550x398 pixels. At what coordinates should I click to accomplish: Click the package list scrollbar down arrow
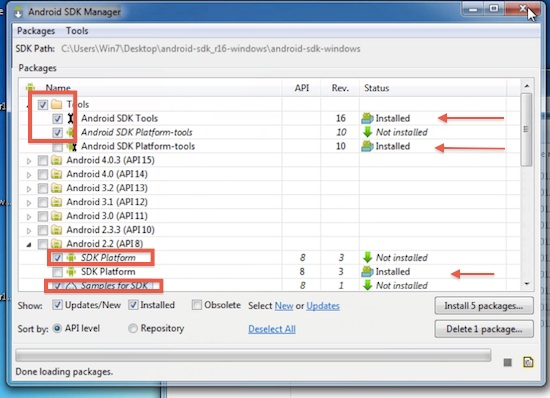526,284
